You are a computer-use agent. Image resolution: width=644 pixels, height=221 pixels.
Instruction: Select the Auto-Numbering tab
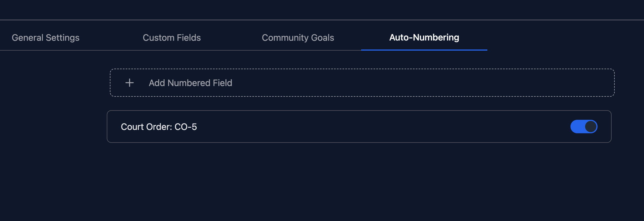[x=424, y=38]
